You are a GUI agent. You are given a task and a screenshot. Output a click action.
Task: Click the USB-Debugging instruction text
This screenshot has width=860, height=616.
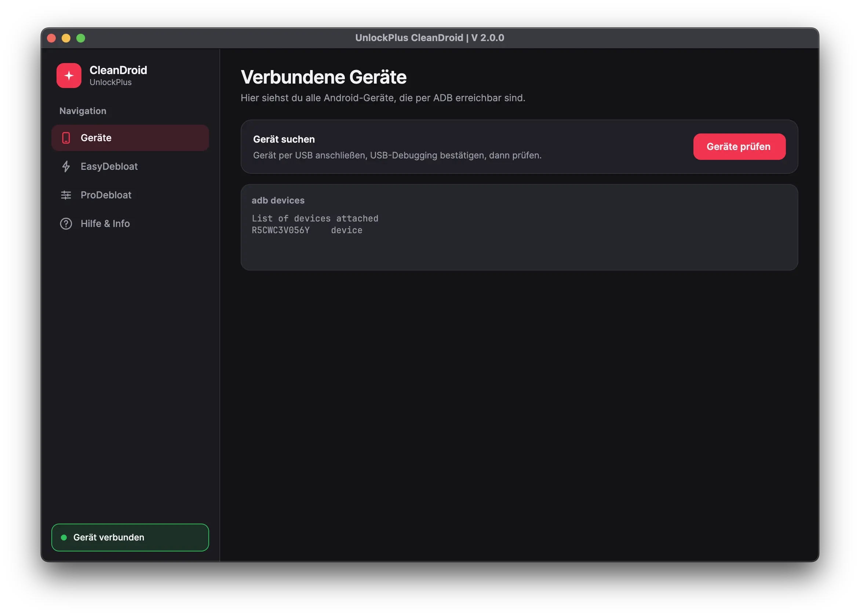pyautogui.click(x=397, y=155)
